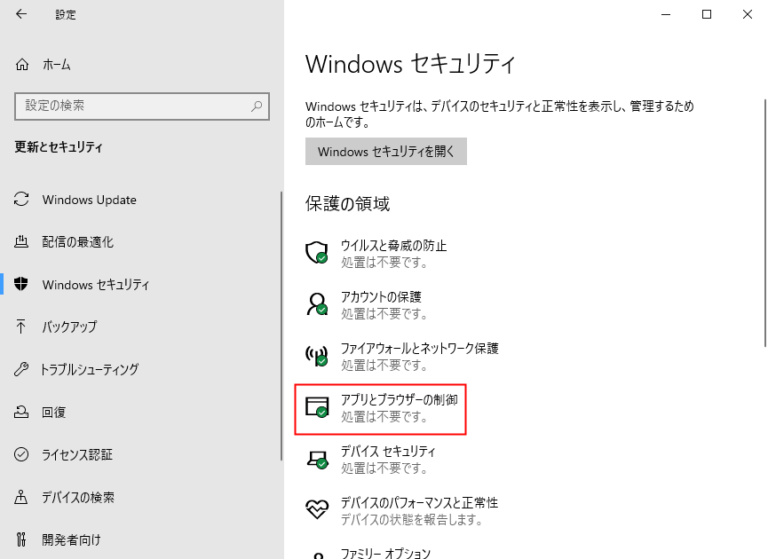Select デバイスの検索 menu item

(78, 497)
